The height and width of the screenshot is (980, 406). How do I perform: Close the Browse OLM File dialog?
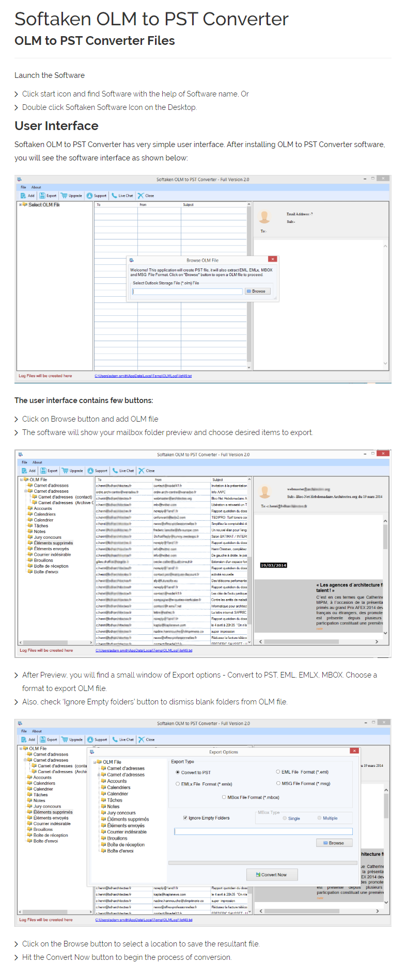[x=273, y=259]
